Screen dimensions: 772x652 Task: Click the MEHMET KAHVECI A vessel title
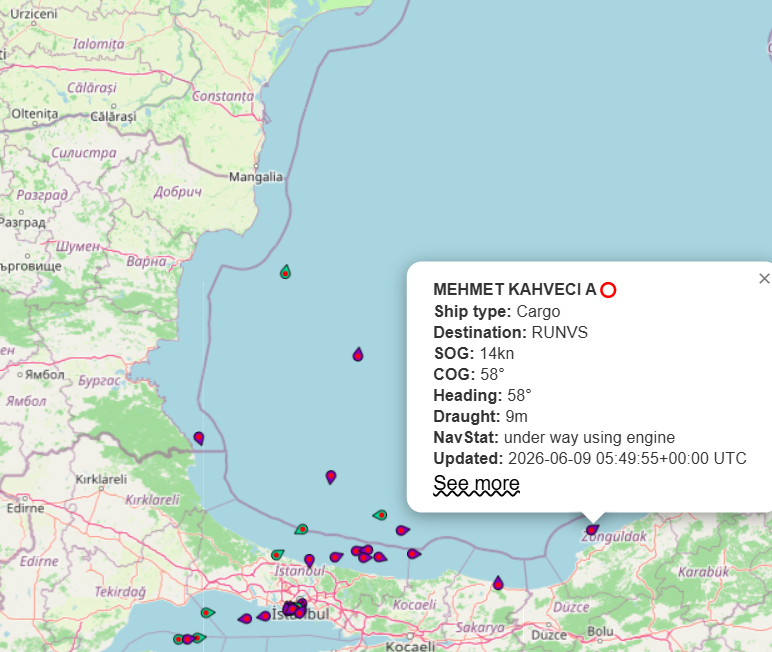pos(515,290)
